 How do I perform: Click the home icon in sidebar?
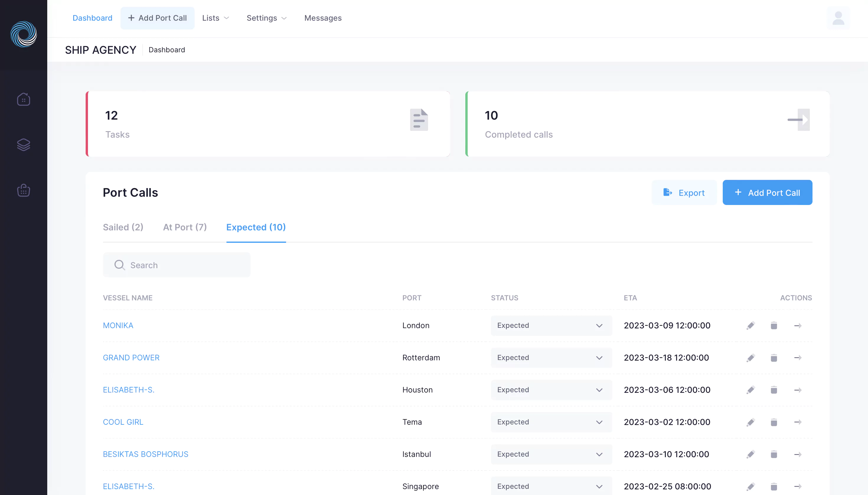[23, 99]
